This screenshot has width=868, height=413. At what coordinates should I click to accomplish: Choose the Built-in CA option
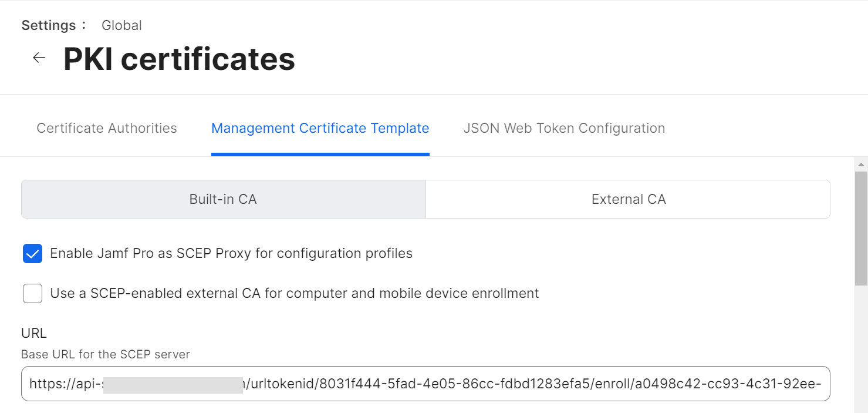tap(223, 199)
